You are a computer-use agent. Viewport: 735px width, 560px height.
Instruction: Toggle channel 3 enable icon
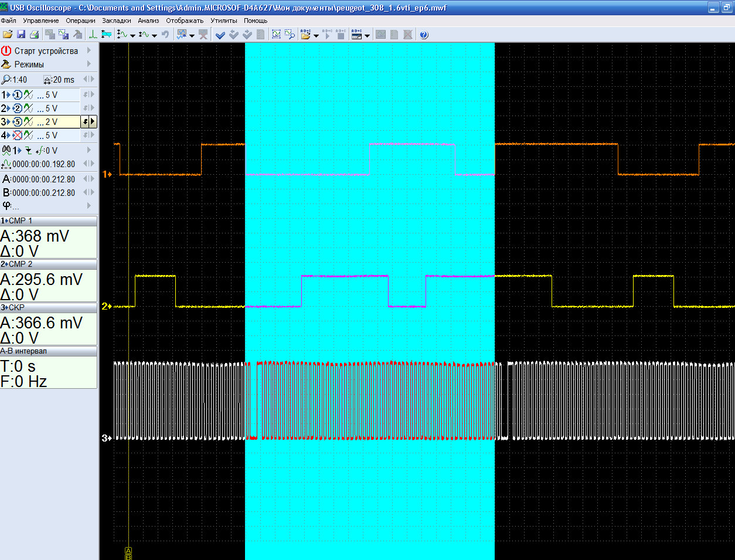[17, 122]
